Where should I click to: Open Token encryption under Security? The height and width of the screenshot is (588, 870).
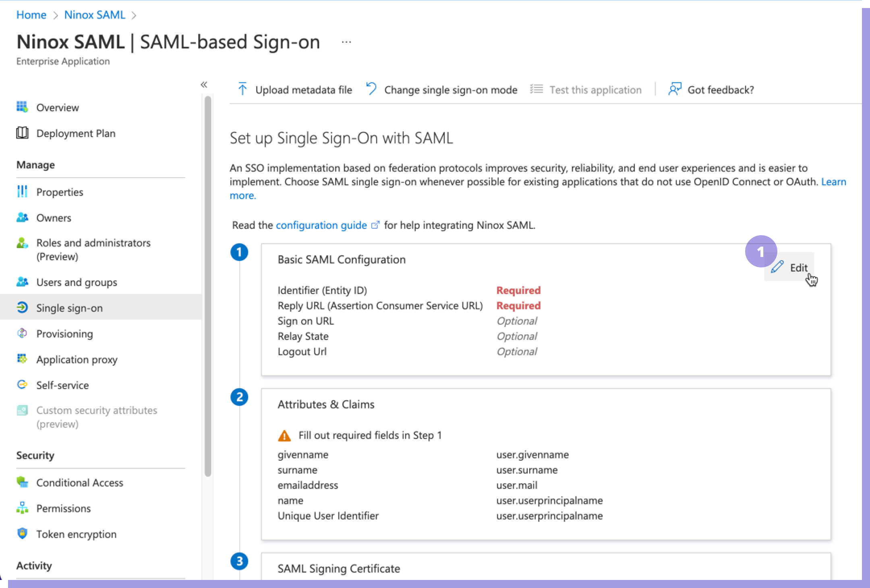point(76,534)
